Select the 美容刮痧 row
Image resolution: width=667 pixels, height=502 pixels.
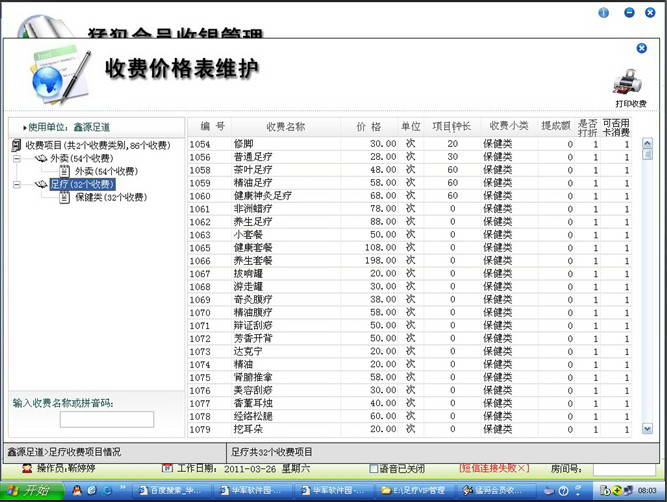click(x=410, y=390)
